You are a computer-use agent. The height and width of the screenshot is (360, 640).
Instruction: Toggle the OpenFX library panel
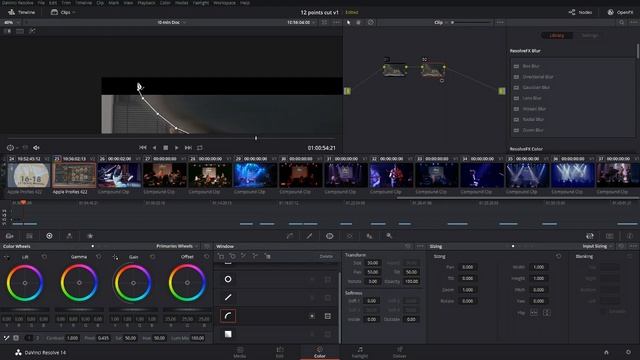pos(620,12)
